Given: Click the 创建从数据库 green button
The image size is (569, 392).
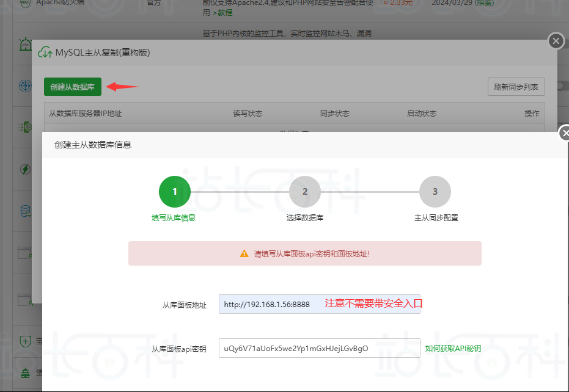Looking at the screenshot, I should pyautogui.click(x=72, y=87).
